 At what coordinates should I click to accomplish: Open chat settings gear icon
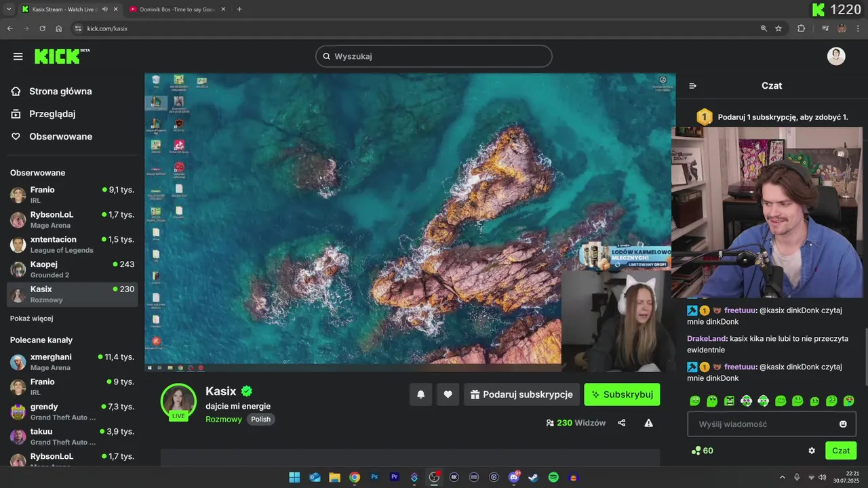click(812, 451)
